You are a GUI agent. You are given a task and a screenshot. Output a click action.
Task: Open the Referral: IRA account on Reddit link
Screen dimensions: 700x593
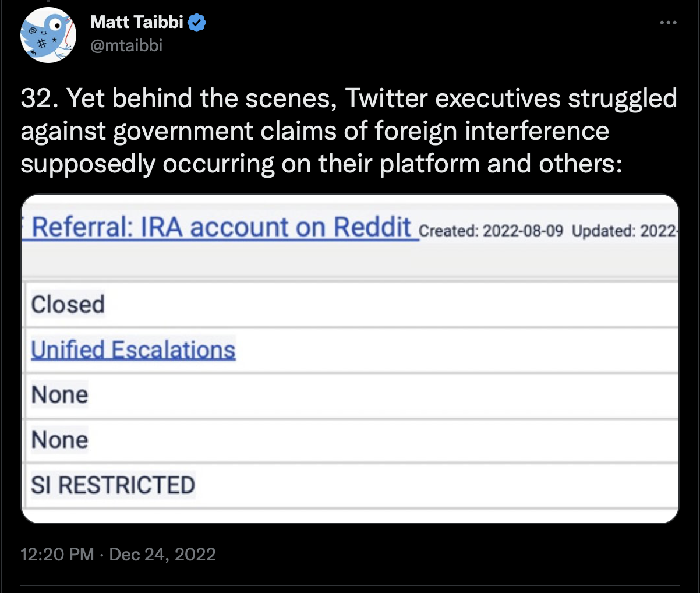221,227
